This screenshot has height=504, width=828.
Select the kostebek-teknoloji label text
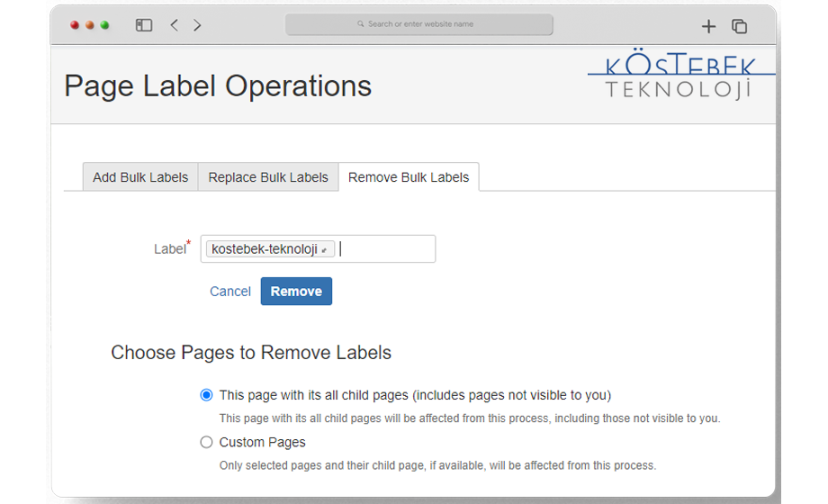(265, 248)
